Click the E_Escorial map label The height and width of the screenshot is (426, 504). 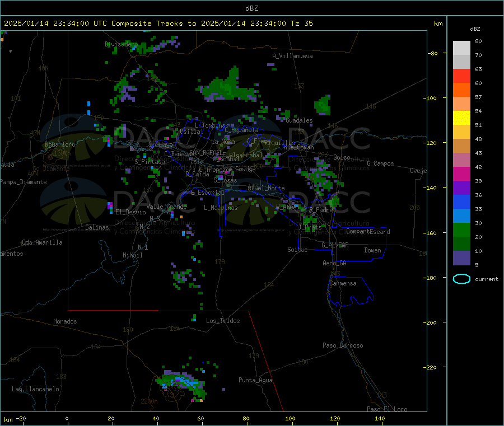pos(208,193)
